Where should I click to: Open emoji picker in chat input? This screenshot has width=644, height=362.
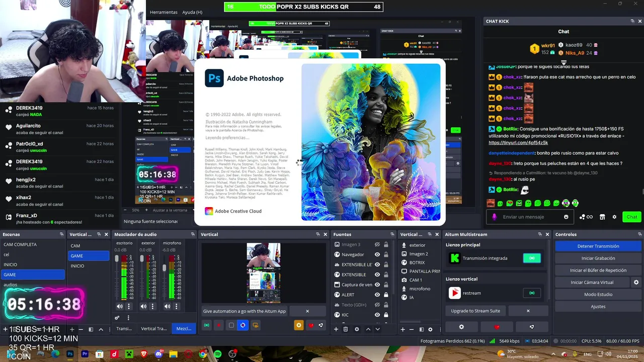[566, 217]
